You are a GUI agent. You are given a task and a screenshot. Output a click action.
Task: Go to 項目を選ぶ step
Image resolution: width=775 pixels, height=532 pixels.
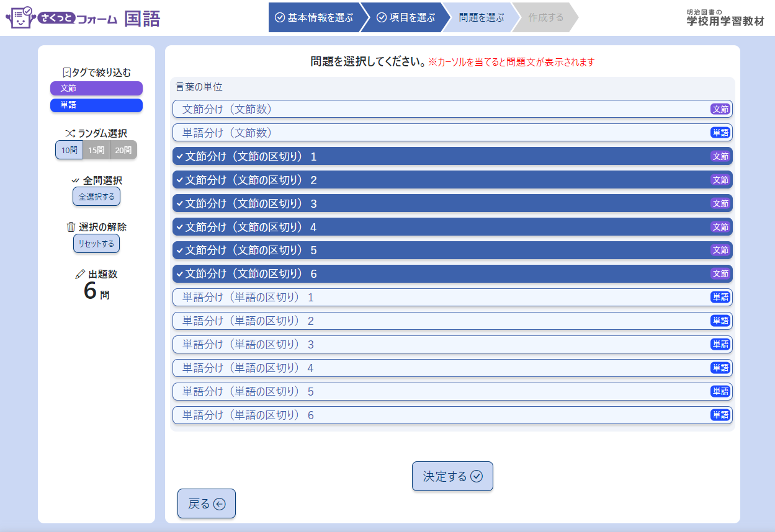pos(406,17)
